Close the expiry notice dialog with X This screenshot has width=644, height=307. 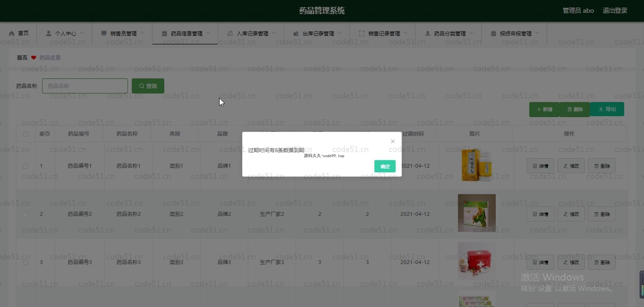point(393,141)
